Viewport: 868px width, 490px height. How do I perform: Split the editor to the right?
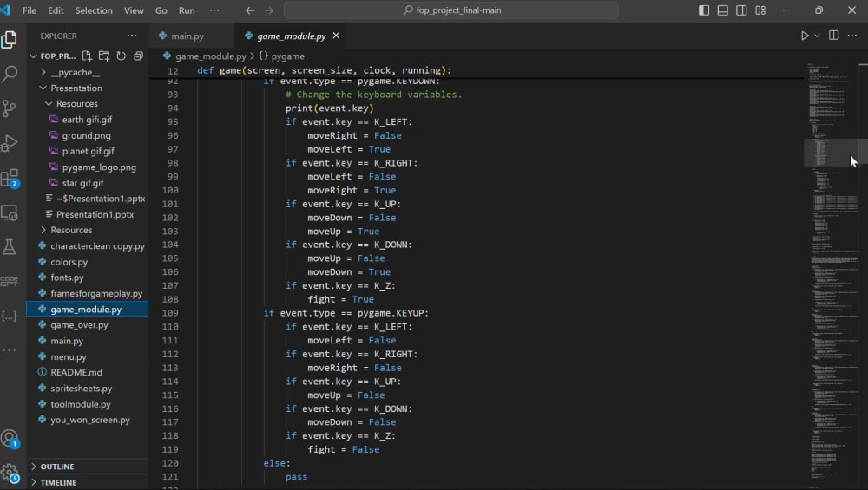tap(833, 36)
